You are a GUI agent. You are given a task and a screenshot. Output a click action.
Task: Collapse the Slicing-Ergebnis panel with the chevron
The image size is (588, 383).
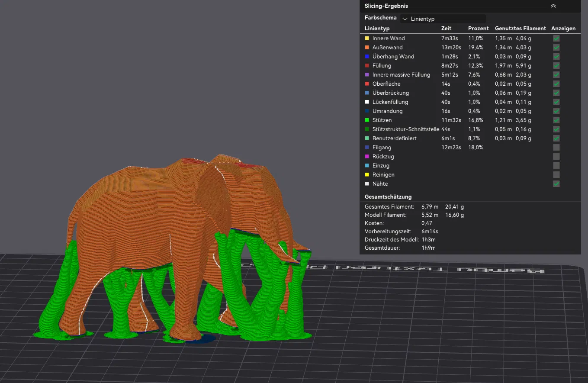(x=553, y=6)
